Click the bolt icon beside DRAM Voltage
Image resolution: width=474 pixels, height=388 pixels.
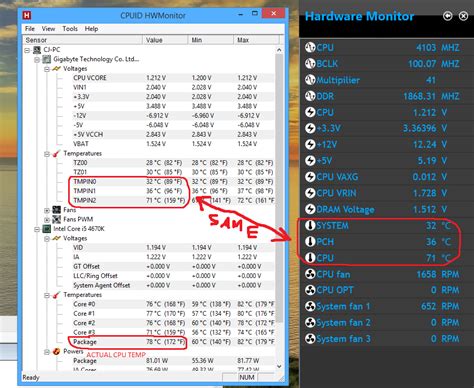[310, 209]
